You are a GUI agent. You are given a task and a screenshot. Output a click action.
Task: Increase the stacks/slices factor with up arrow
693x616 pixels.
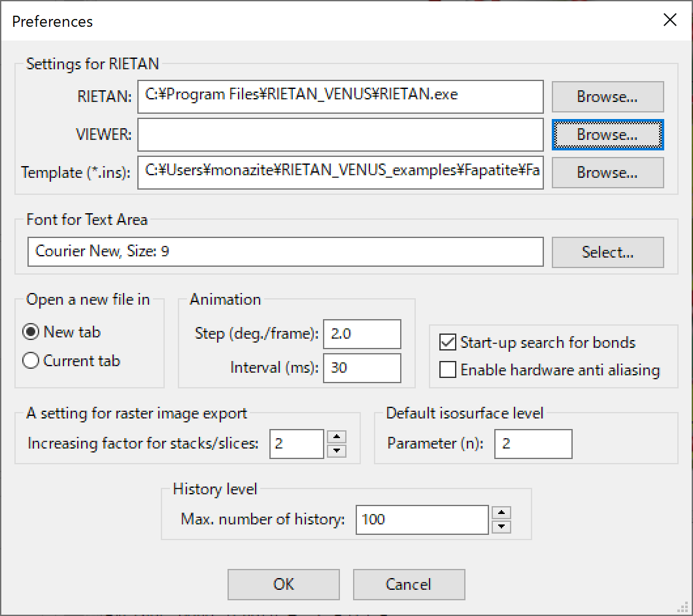[x=336, y=437]
